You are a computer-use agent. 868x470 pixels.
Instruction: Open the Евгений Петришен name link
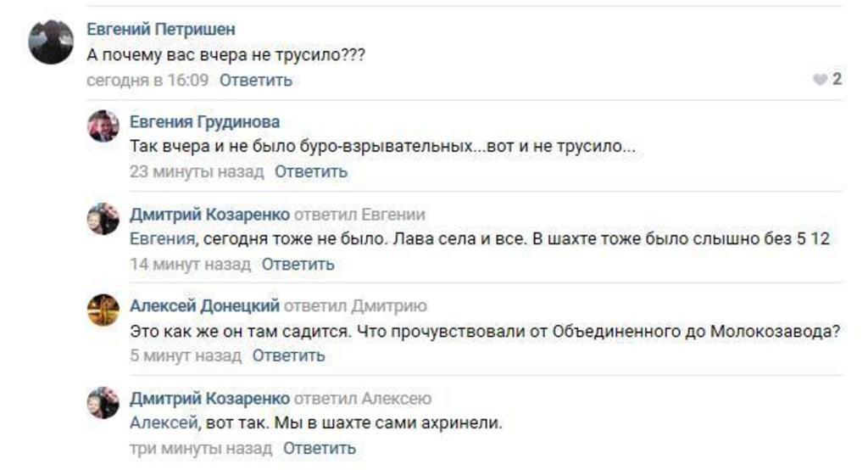tap(160, 30)
